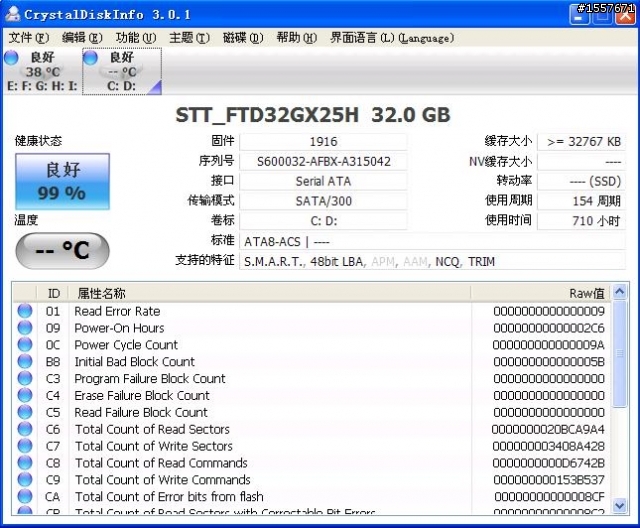
Task: Click the standard field ATA8-ACS
Action: coord(432,242)
